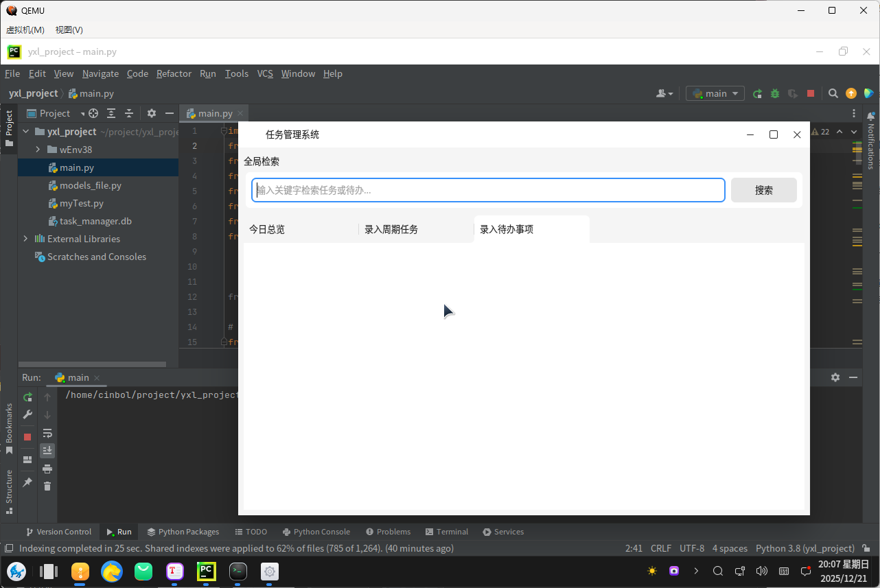
Task: Jump to previous highlighted error arrow
Action: click(x=839, y=132)
